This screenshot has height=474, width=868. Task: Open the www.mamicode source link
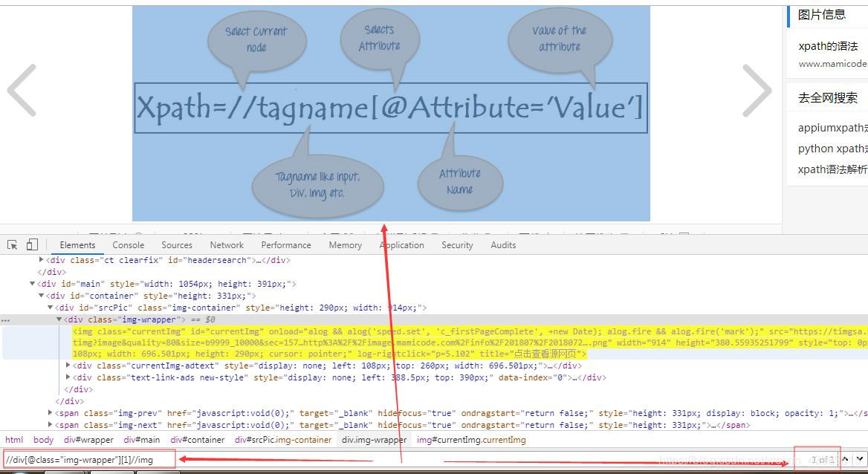[x=832, y=64]
